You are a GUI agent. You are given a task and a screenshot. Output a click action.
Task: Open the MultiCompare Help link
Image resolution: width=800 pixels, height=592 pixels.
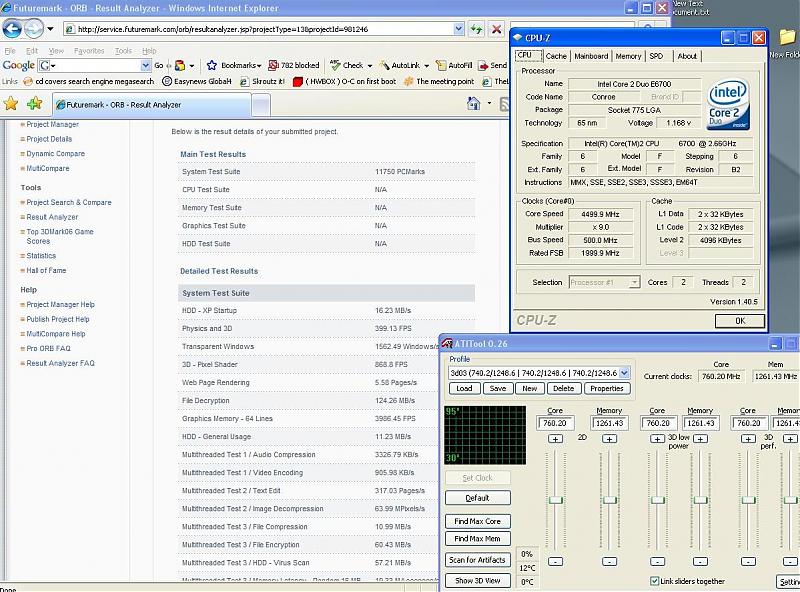pyautogui.click(x=56, y=334)
